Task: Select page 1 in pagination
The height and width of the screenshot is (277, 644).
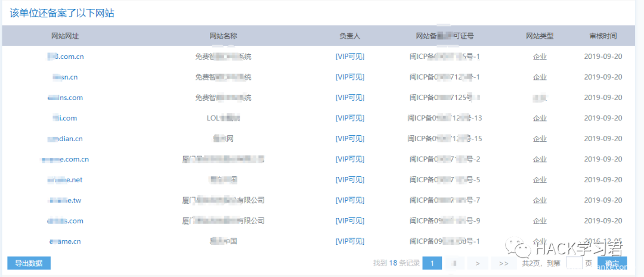Action: (x=433, y=263)
